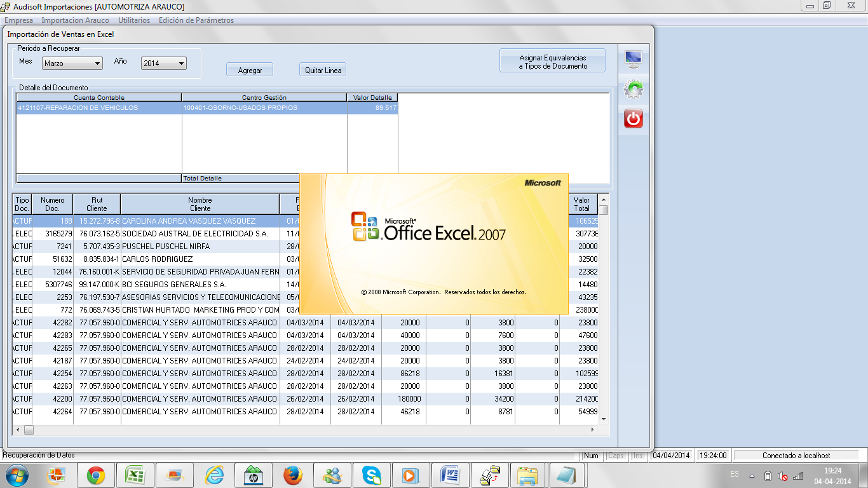Image resolution: width=868 pixels, height=488 pixels.
Task: Click document number 42282 cell
Action: point(53,323)
